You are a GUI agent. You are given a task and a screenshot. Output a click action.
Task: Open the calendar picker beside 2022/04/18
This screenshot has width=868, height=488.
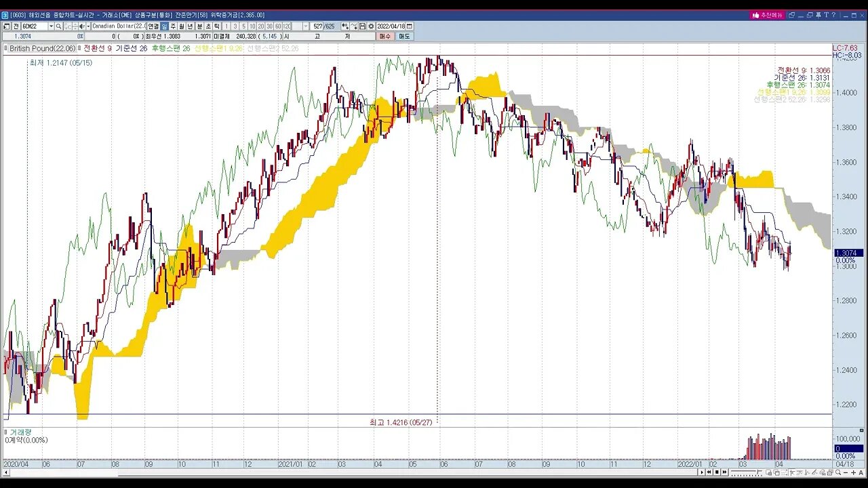tap(410, 26)
